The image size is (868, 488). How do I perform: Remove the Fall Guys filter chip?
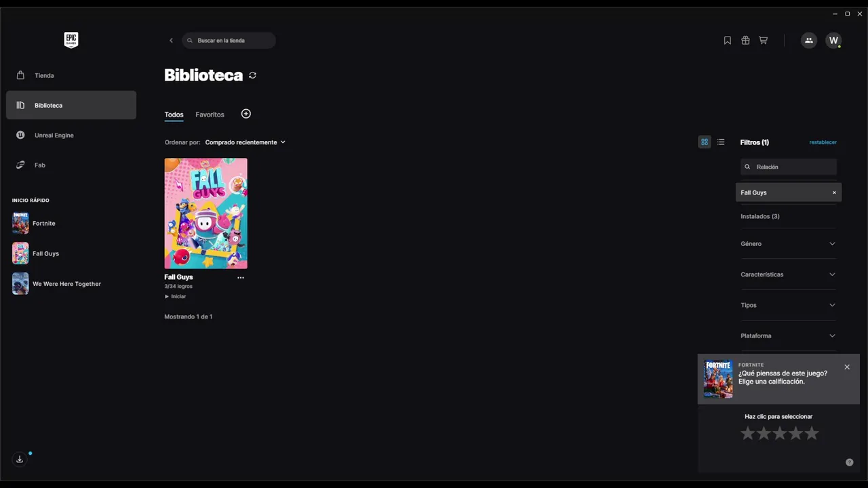coord(834,192)
